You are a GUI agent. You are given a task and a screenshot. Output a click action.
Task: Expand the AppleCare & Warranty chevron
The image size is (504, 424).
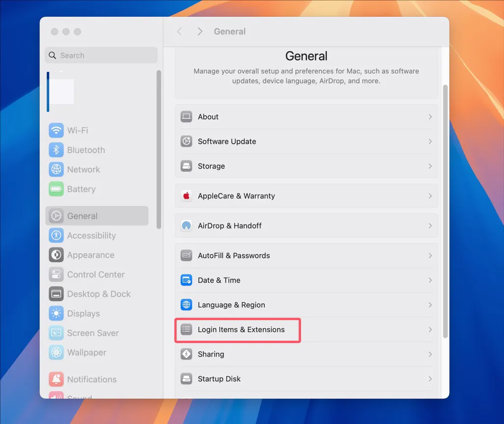click(430, 196)
